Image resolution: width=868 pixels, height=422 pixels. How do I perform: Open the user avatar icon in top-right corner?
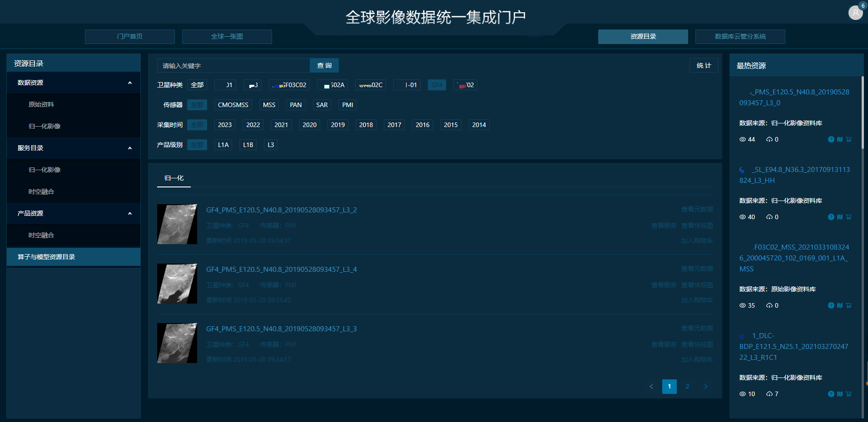[855, 13]
